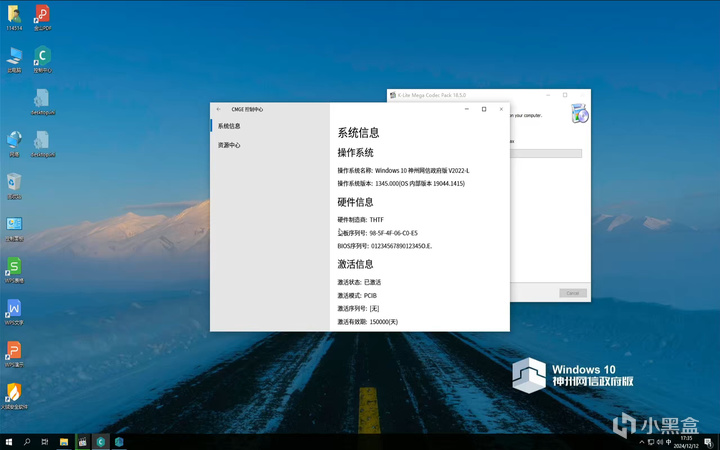Screen dimensions: 720x450
Task: Select the 网络 desktop icon
Action: tap(14, 144)
